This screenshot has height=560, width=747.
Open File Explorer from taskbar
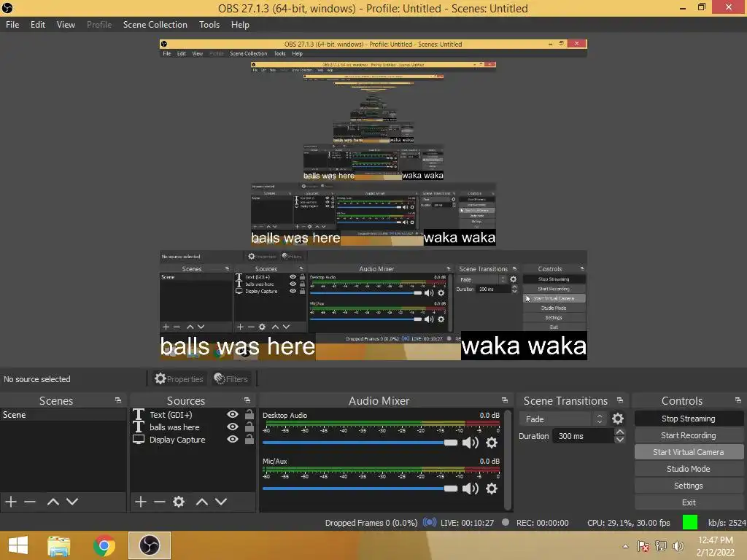click(59, 545)
